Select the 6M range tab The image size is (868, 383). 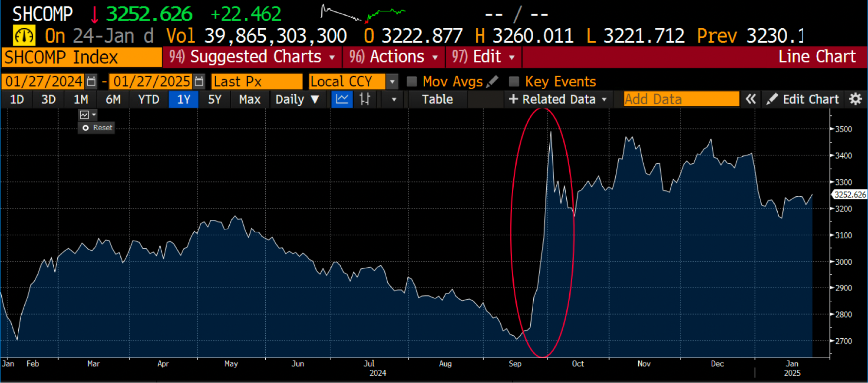[x=113, y=99]
